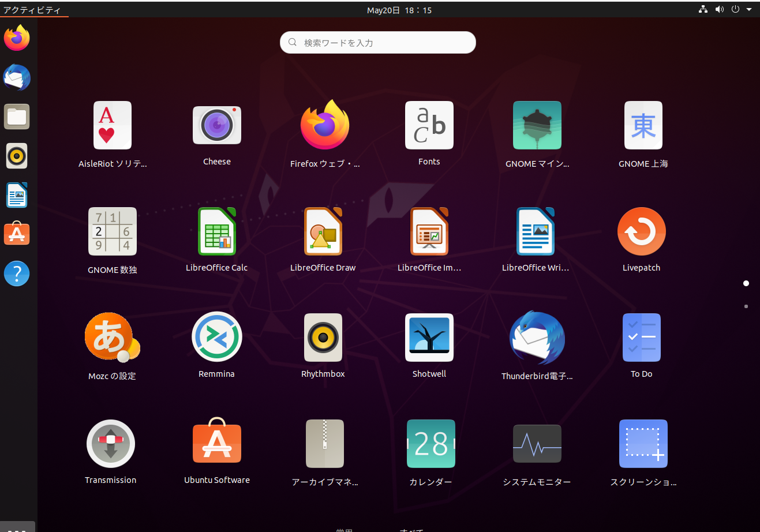
Task: Open Firefox from the app grid
Action: click(325, 125)
